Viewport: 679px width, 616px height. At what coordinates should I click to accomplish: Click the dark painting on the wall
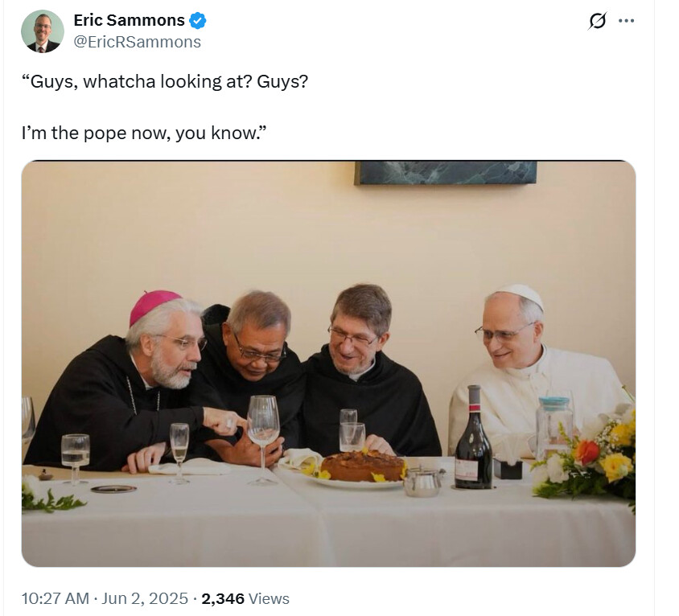pos(445,172)
